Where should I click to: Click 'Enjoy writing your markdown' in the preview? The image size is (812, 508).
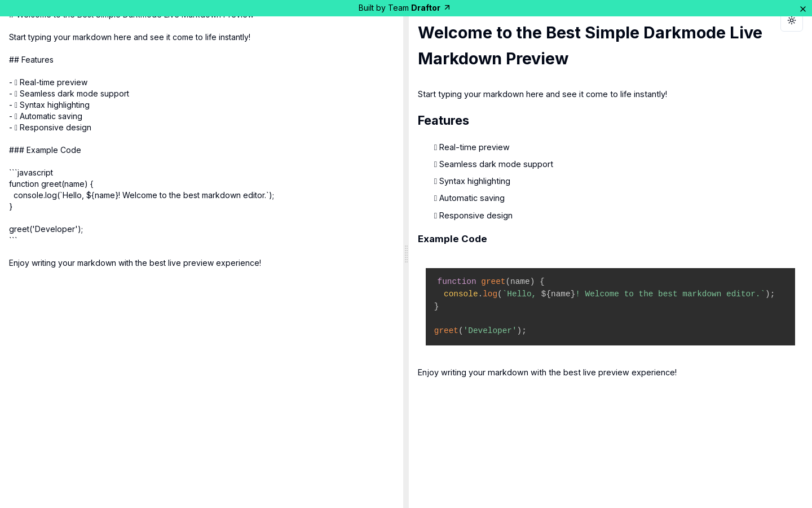(547, 373)
